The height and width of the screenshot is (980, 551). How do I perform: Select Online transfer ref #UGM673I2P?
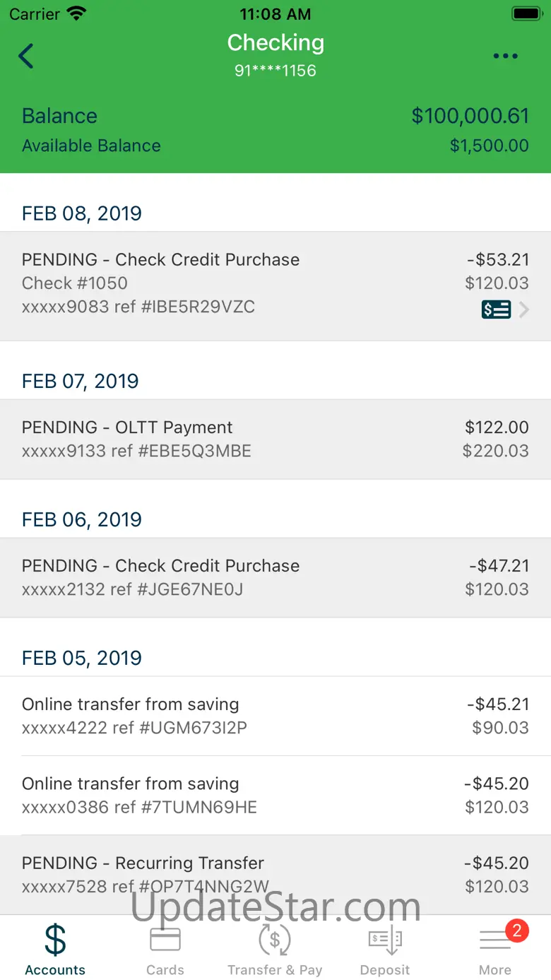[275, 716]
